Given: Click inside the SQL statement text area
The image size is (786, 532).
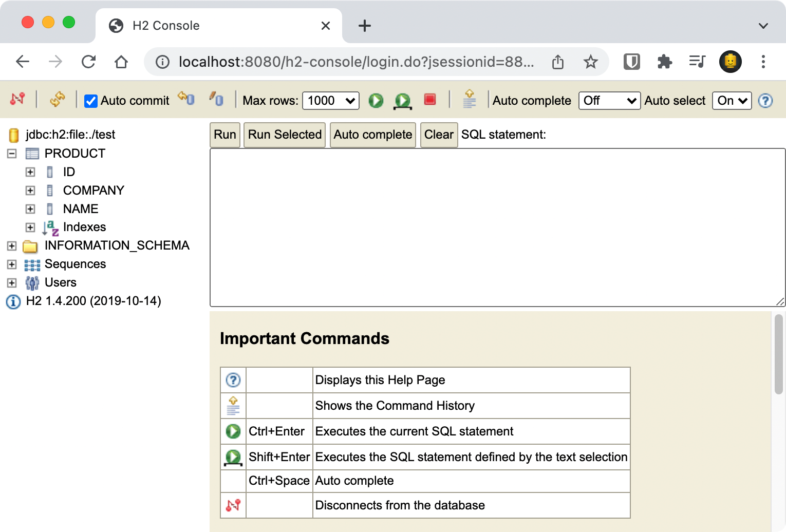Looking at the screenshot, I should (x=497, y=227).
